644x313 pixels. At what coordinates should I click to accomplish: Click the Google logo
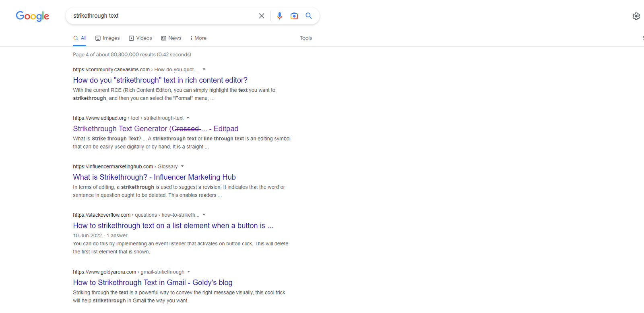(33, 16)
